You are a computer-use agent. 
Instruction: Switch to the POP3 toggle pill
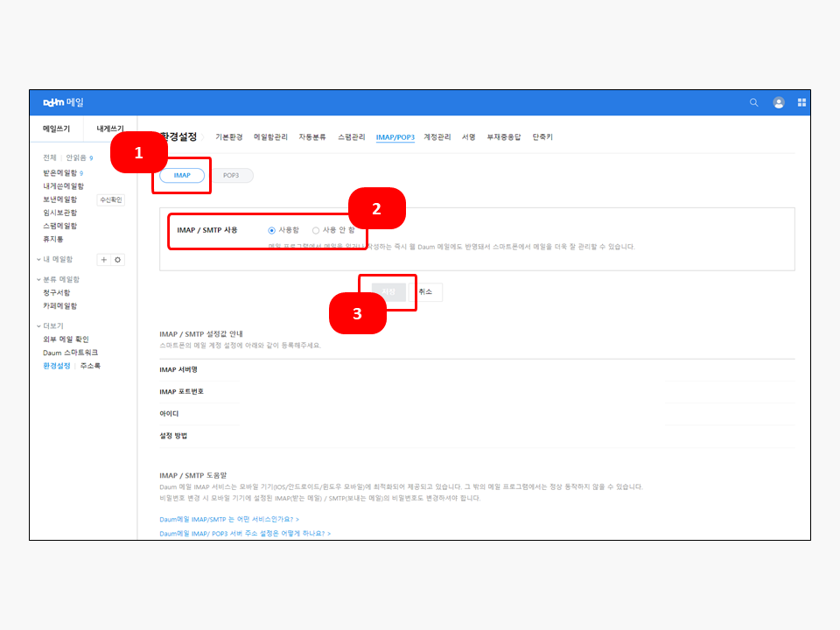point(231,175)
